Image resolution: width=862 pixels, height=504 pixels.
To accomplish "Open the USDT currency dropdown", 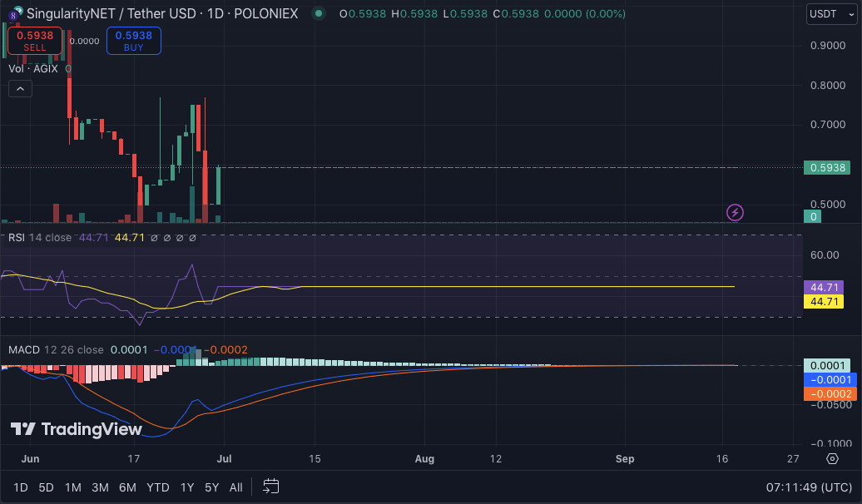I will pos(832,14).
